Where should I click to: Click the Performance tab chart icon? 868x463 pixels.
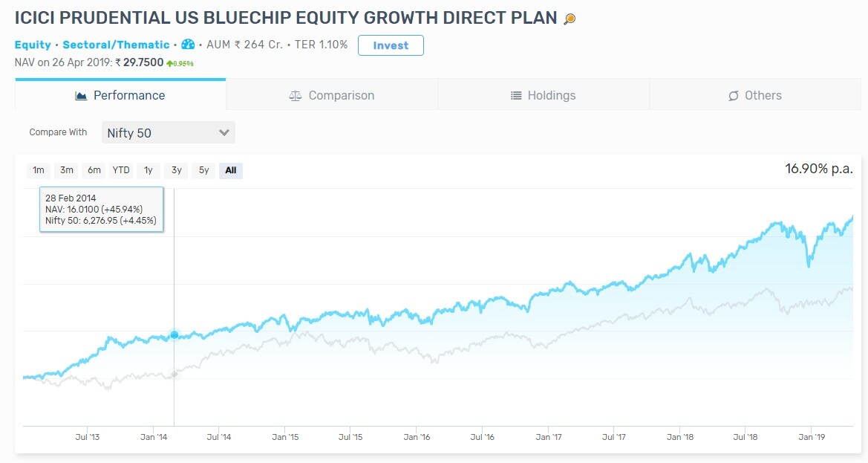point(82,96)
